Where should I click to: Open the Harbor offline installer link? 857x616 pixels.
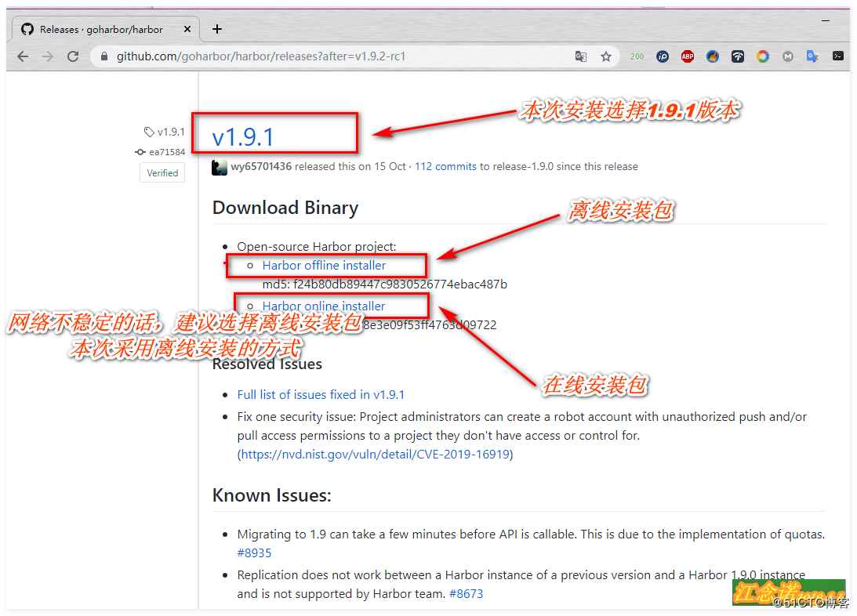(x=324, y=265)
